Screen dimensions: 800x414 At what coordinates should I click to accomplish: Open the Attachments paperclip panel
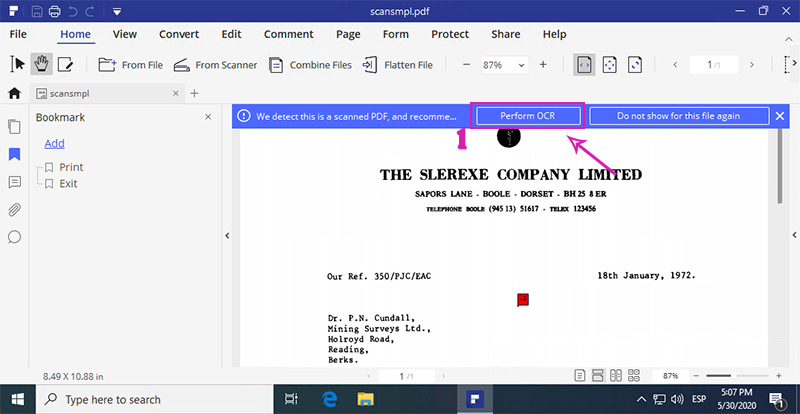pyautogui.click(x=15, y=209)
